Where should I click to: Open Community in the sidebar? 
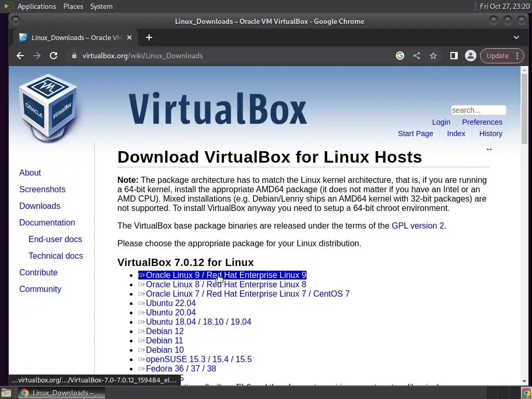tap(41, 289)
